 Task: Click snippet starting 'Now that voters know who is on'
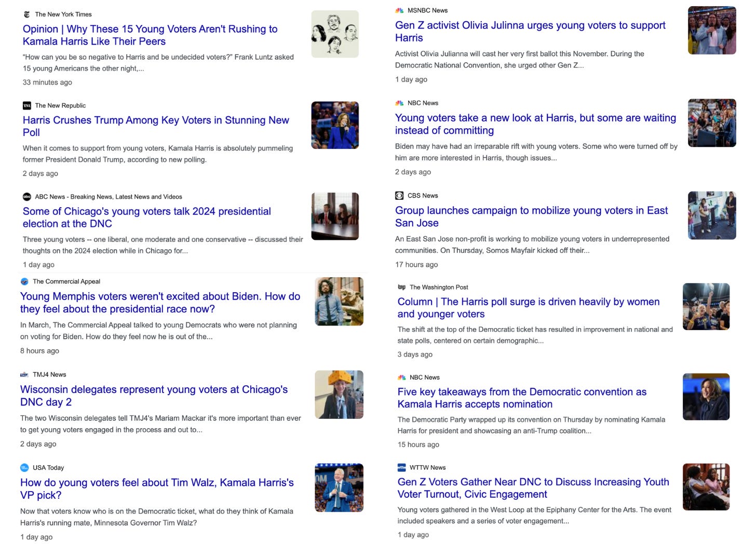(x=157, y=517)
